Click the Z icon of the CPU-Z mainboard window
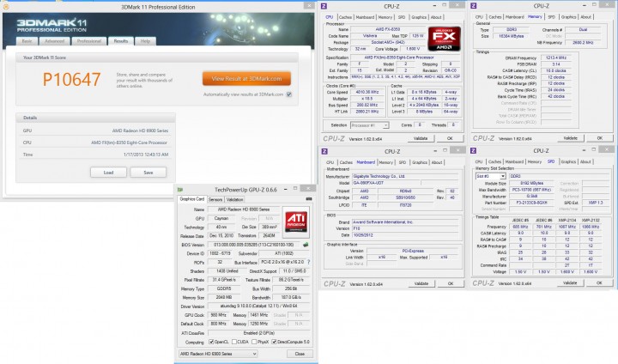Viewport: 618px width, 364px height. (324, 151)
